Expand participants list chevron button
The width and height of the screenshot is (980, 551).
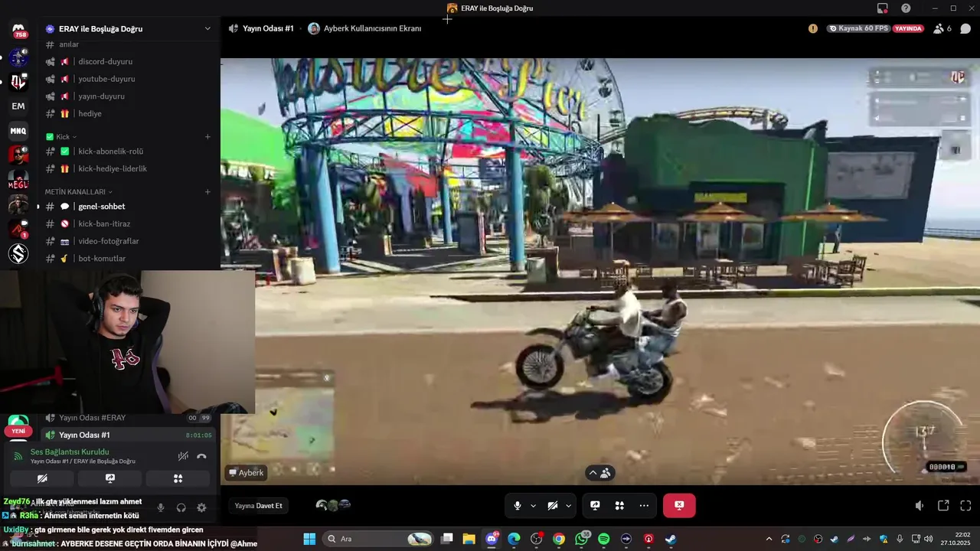pyautogui.click(x=599, y=473)
